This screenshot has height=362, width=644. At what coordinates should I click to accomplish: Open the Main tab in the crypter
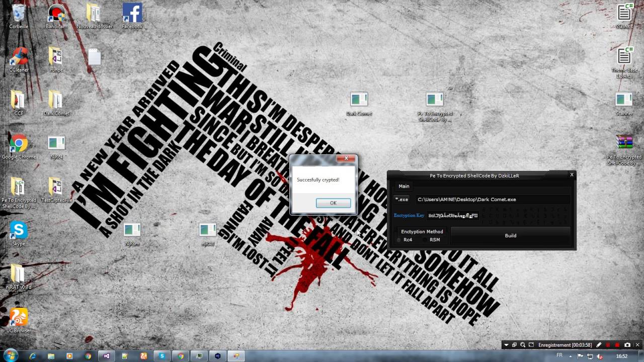pos(404,186)
